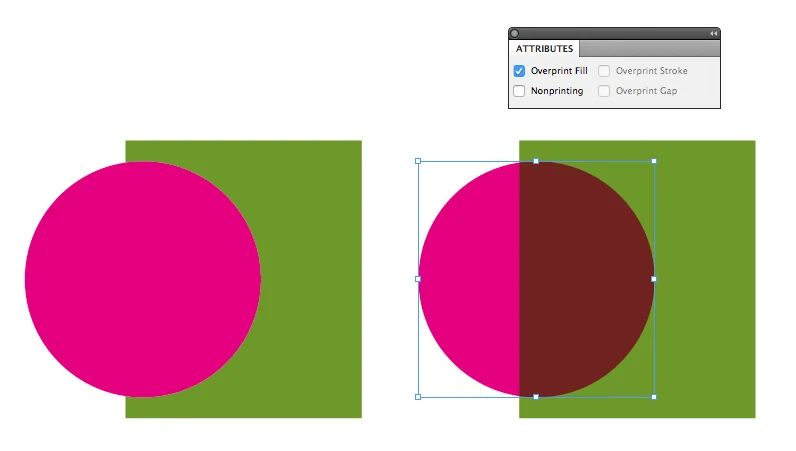The image size is (796, 451).
Task: Close the Attributes panel using round button
Action: pos(515,33)
